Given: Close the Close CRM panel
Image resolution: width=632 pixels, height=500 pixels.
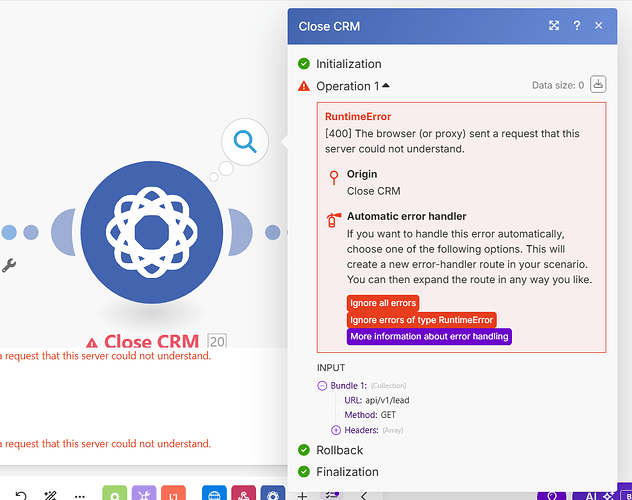Looking at the screenshot, I should (599, 26).
